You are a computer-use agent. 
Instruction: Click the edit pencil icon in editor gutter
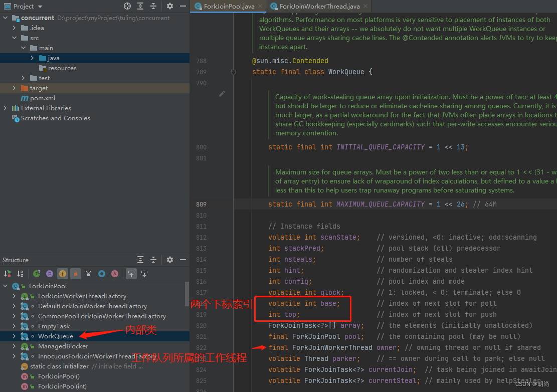tap(222, 94)
